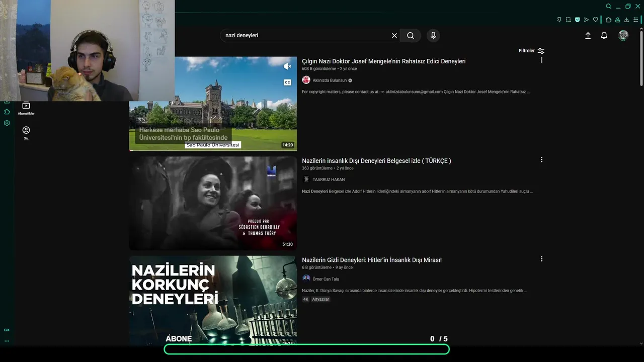Visit Ömer Can Talu channel
The image size is (644, 362).
326,279
